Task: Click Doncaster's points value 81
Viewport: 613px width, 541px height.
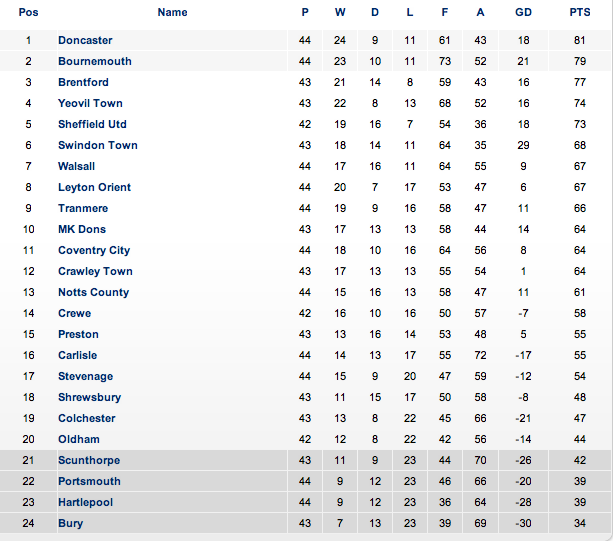Action: 579,40
